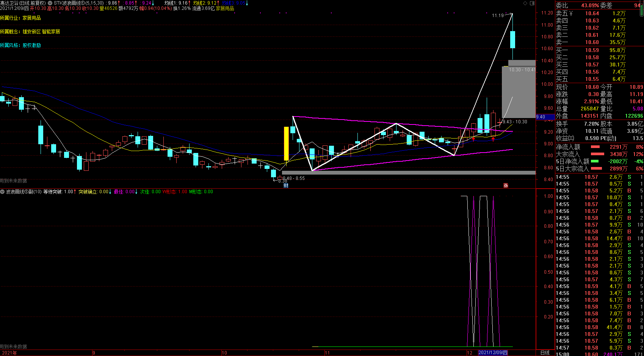Click the 买四 price 10.56
The width and height of the screenshot is (644, 356).
pos(592,72)
